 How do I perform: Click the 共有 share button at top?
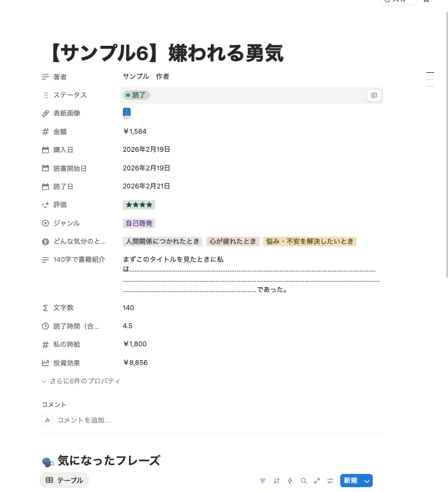pos(399,1)
